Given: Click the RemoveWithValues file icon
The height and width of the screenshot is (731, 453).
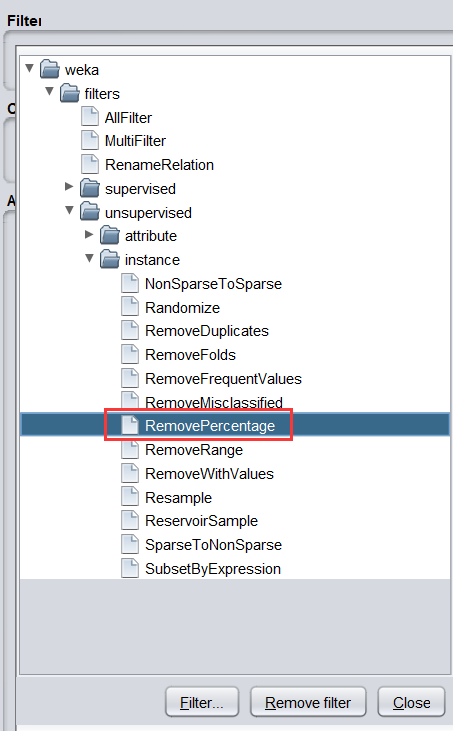Looking at the screenshot, I should pos(130,473).
